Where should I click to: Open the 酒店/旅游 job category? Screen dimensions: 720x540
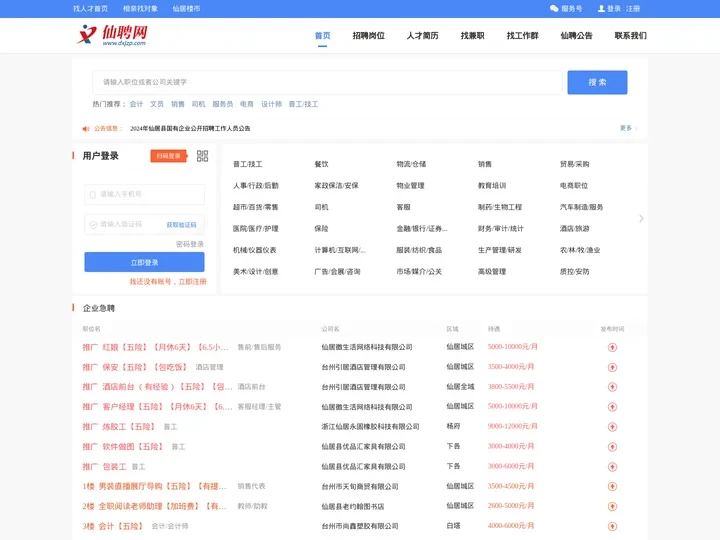574,229
